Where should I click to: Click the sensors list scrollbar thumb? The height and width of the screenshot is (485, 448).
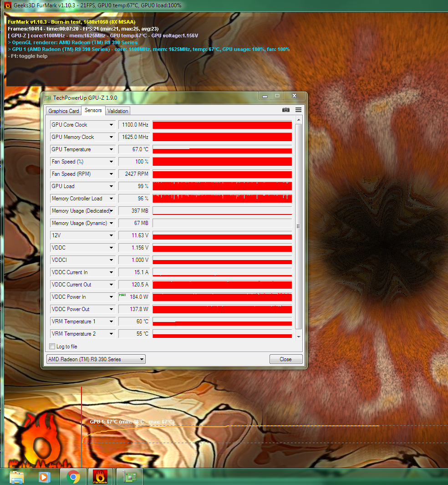298,226
